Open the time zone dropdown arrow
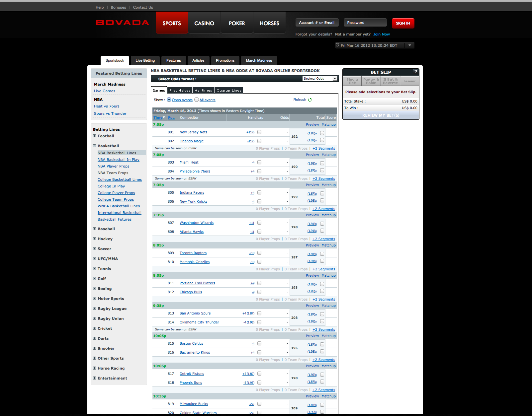This screenshot has width=532, height=416. point(410,45)
